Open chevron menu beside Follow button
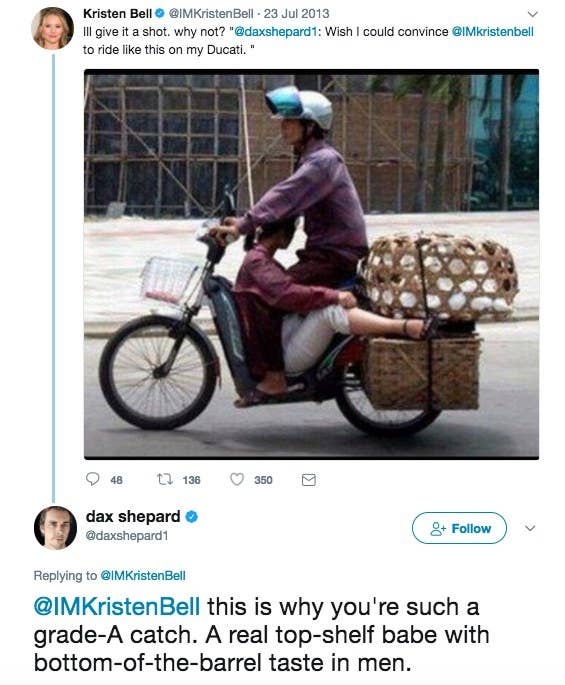Viewport: 565px width, 685px height. coord(530,528)
